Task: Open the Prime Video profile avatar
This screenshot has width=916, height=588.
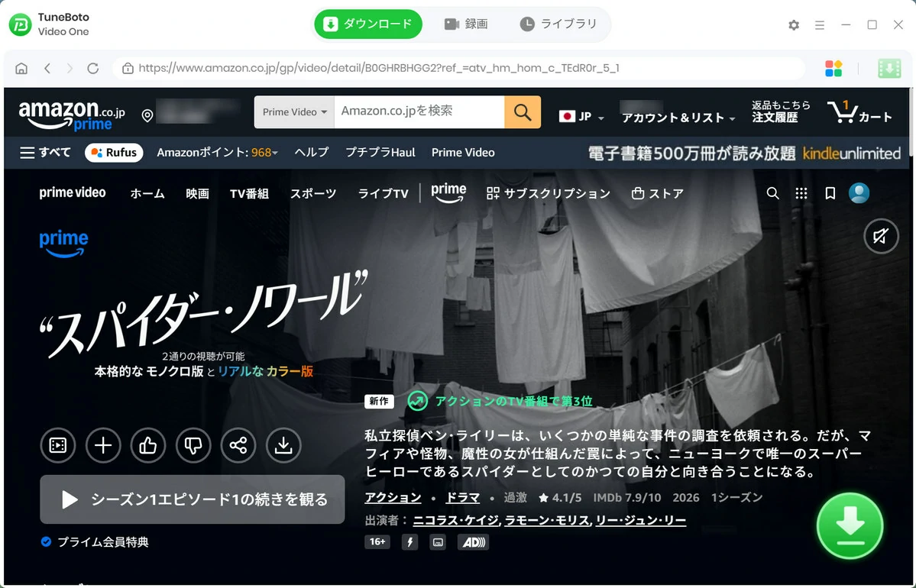Action: coord(859,193)
